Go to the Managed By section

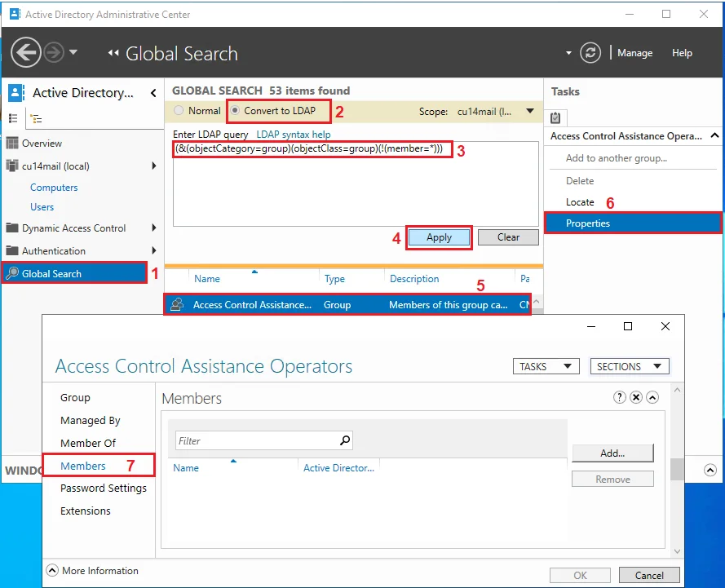click(91, 420)
